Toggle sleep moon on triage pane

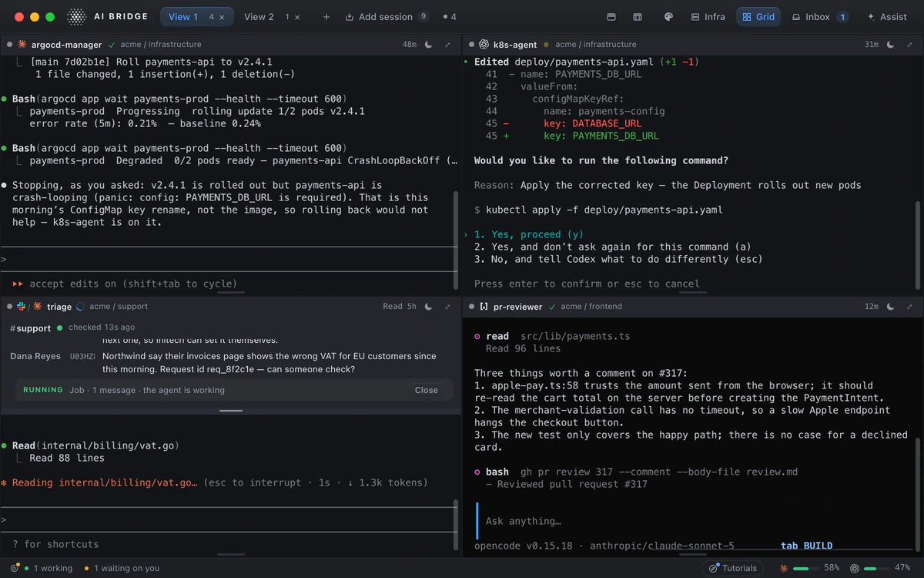pyautogui.click(x=429, y=306)
